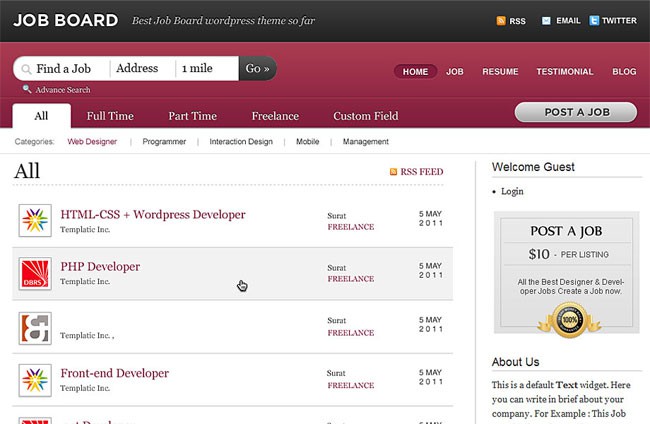
Task: Open the PHP Developer job title
Action: (x=100, y=267)
